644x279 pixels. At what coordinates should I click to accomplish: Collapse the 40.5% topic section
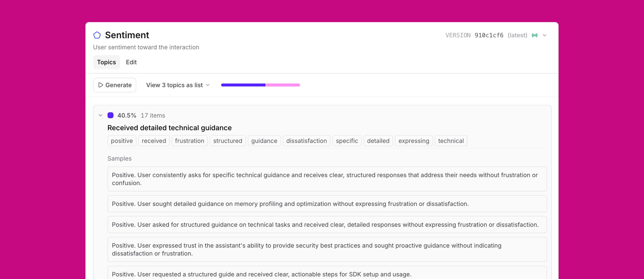point(100,115)
